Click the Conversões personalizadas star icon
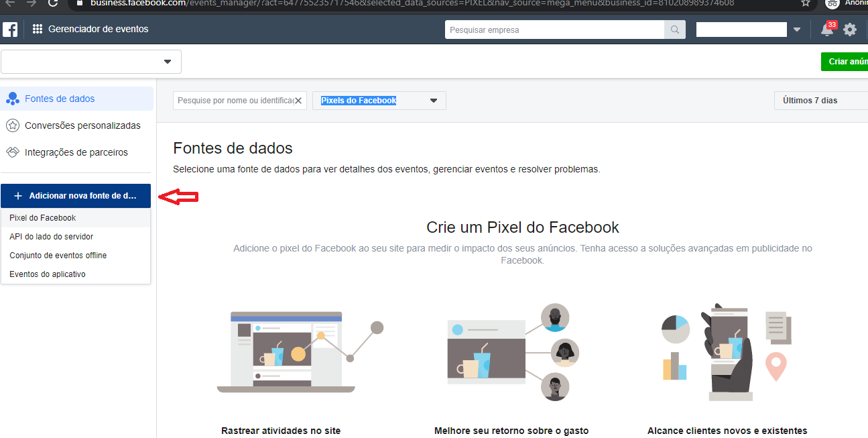Viewport: 868px width, 438px height. 12,125
